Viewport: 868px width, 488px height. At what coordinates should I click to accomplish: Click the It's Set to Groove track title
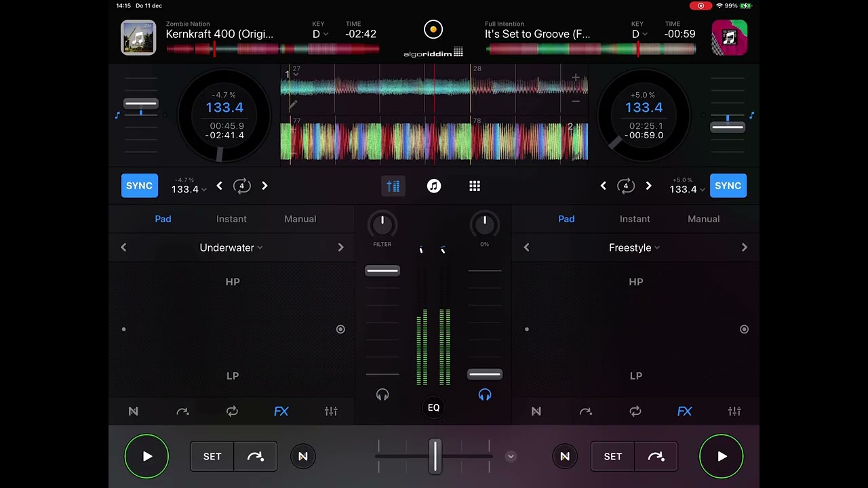[538, 34]
